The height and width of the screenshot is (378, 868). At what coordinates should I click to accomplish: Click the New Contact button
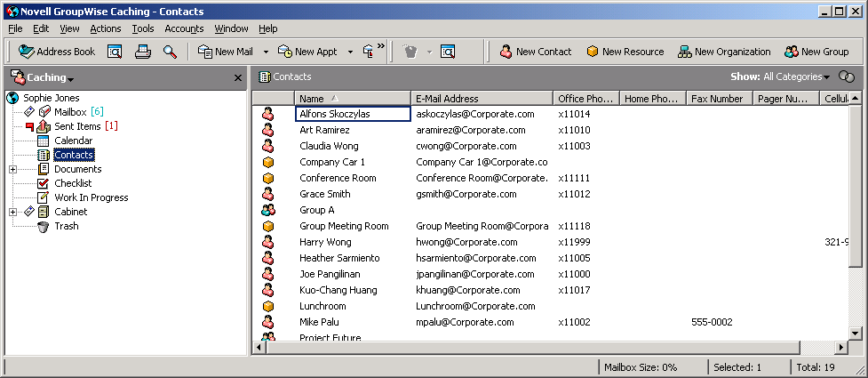coord(536,52)
